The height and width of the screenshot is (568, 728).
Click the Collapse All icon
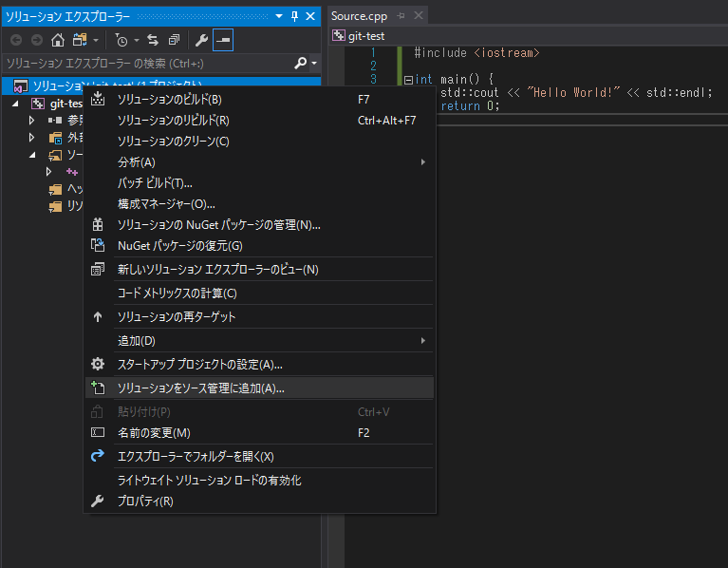tap(174, 41)
